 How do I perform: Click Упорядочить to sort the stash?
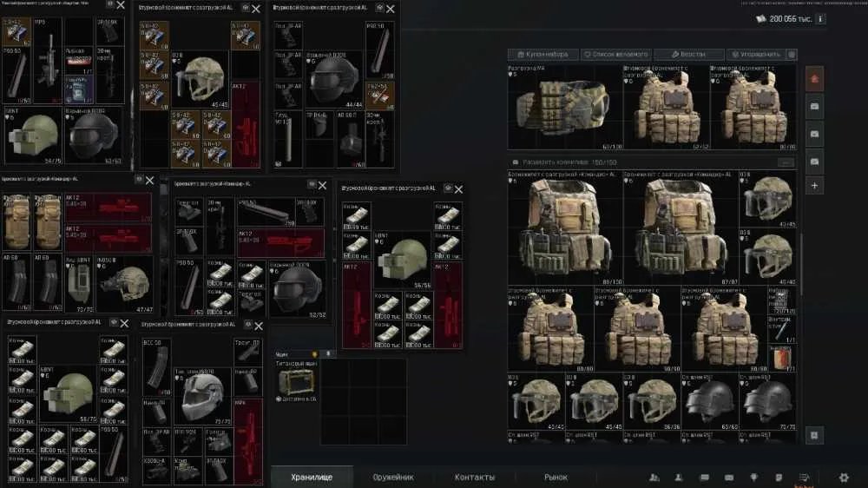tap(756, 55)
